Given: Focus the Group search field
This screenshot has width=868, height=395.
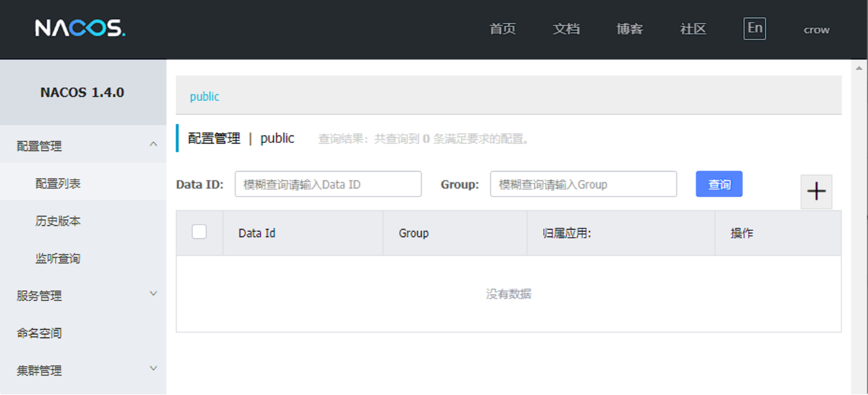Looking at the screenshot, I should point(584,184).
